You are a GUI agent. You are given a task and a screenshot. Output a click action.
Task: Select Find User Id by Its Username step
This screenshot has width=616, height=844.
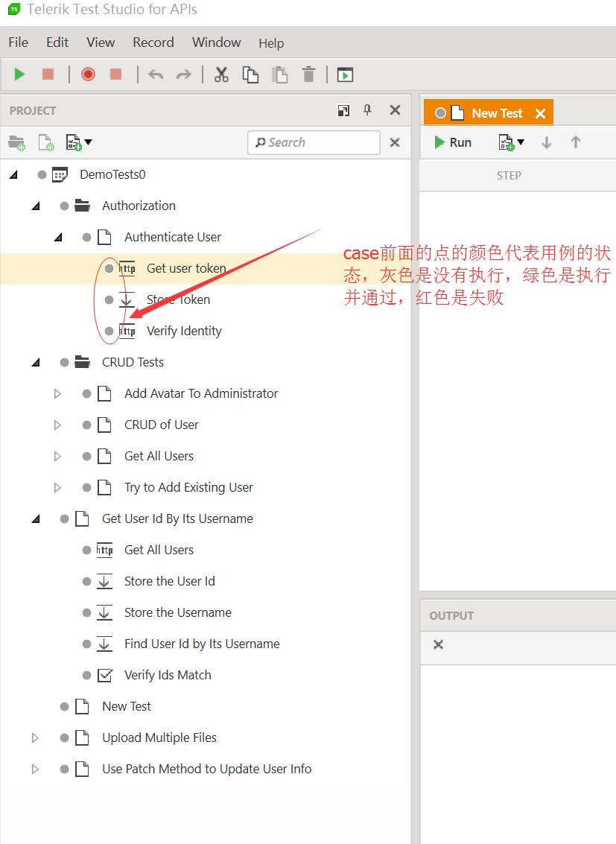coord(202,644)
